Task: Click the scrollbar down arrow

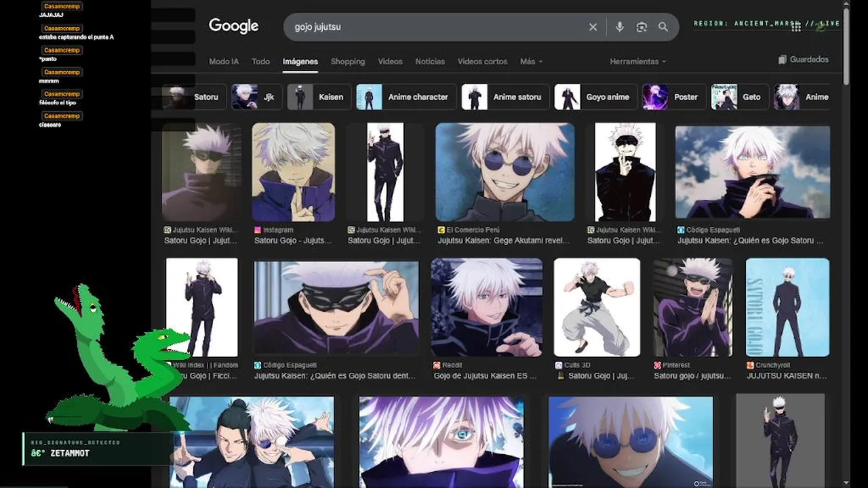Action: (x=846, y=483)
